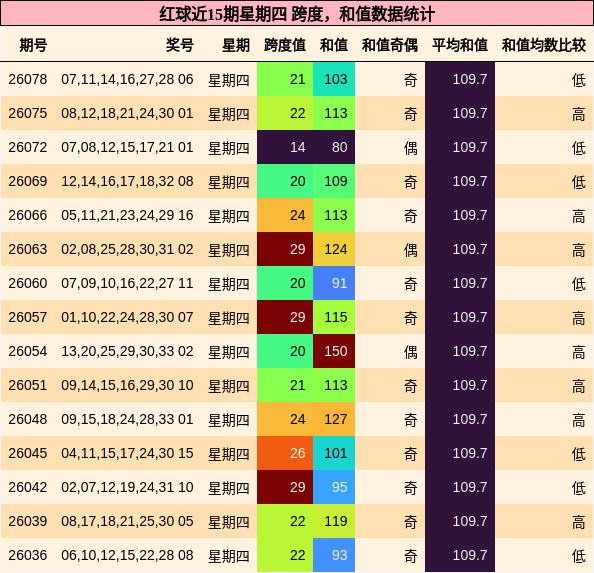Image resolution: width=594 pixels, height=573 pixels.
Task: Select the table title 红球近15期星期四
Action: [223, 14]
